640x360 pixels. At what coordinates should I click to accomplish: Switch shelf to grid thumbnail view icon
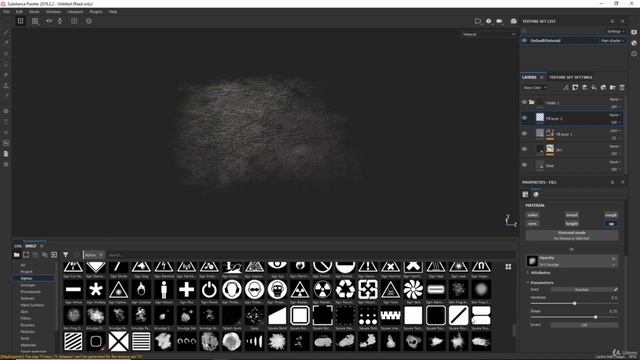[508, 267]
